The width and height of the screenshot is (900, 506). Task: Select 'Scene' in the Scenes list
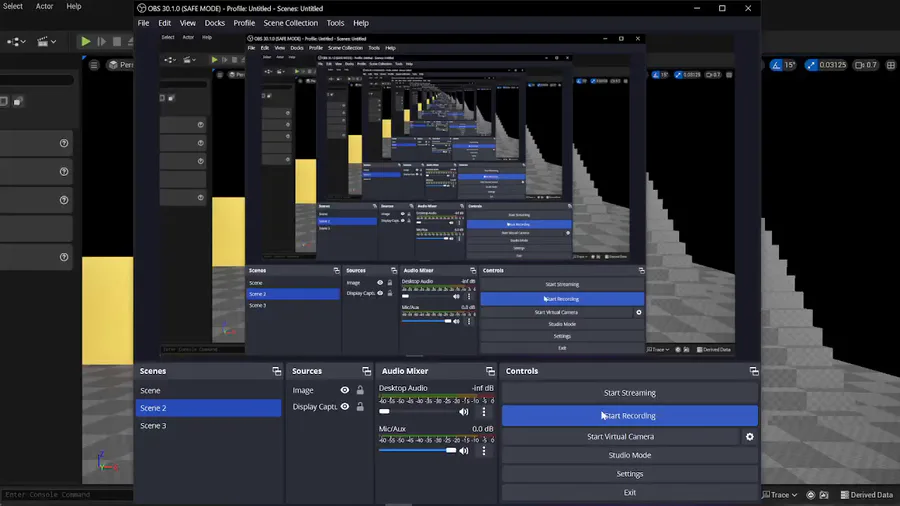[208, 391]
